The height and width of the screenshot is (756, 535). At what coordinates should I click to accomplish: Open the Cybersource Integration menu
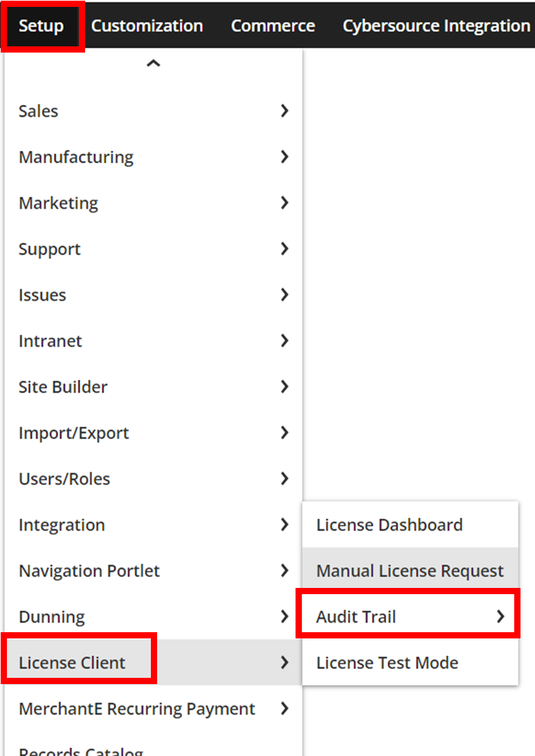click(437, 26)
